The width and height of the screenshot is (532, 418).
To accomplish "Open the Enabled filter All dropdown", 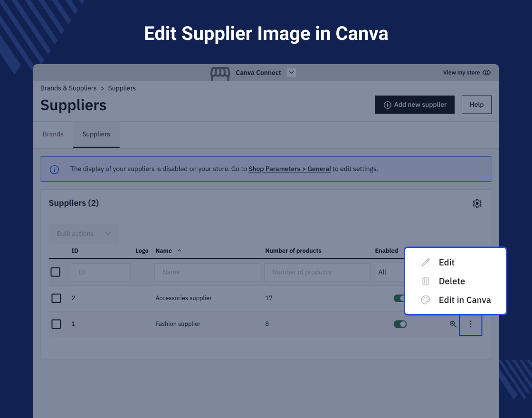I will tap(389, 272).
